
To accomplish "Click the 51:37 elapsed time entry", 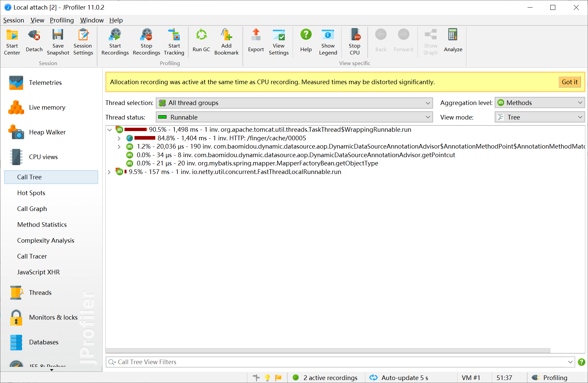I will [x=504, y=378].
